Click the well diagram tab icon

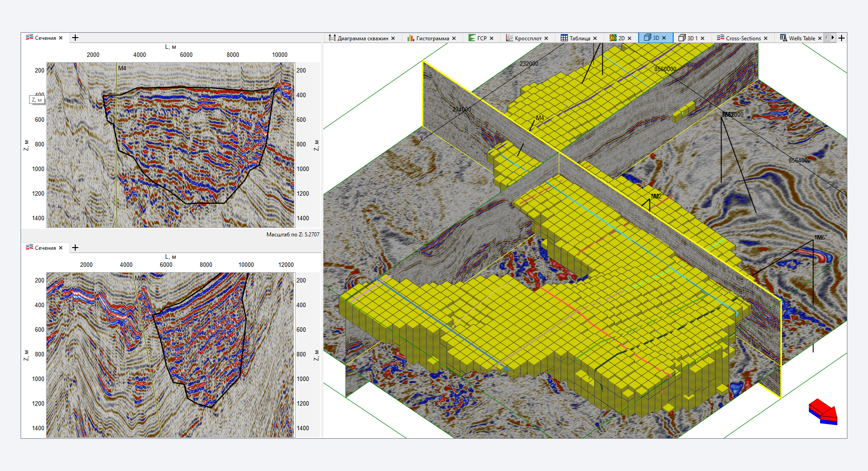332,38
